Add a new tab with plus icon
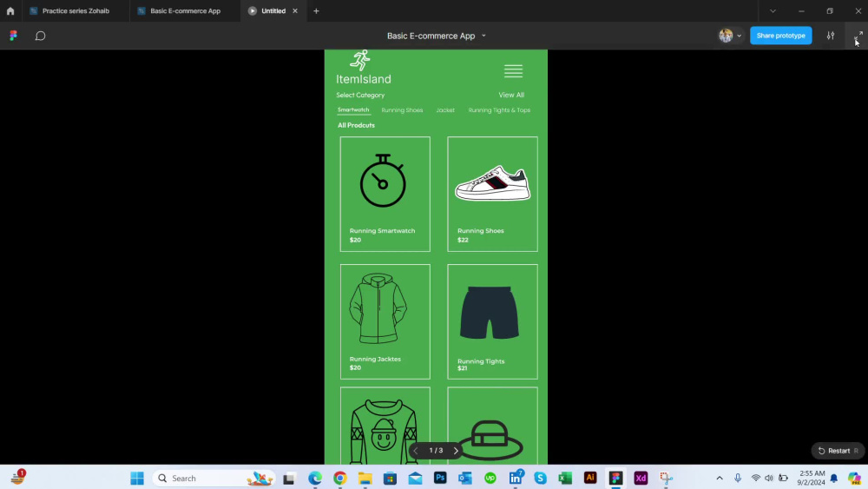868x489 pixels. [x=316, y=10]
